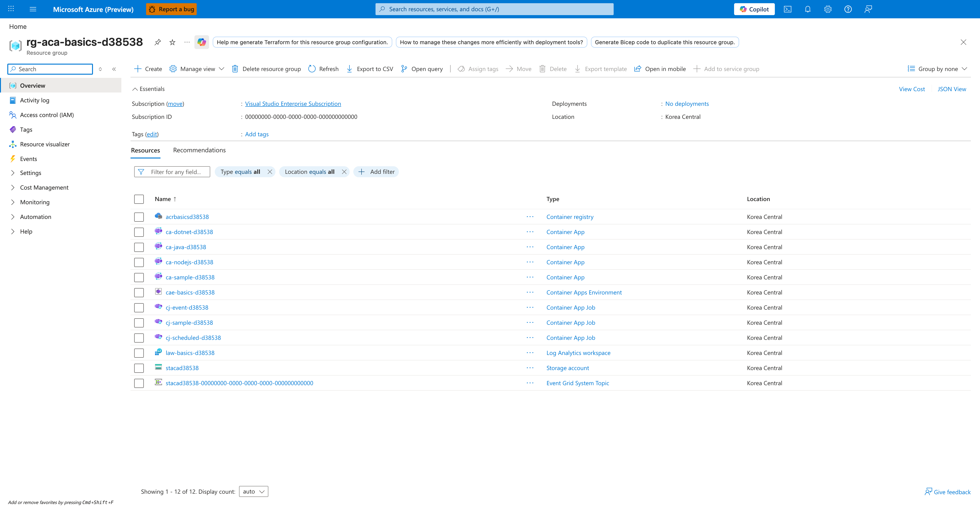Image resolution: width=980 pixels, height=507 pixels.
Task: Check the ca-java-d38538 row checkbox
Action: (139, 247)
